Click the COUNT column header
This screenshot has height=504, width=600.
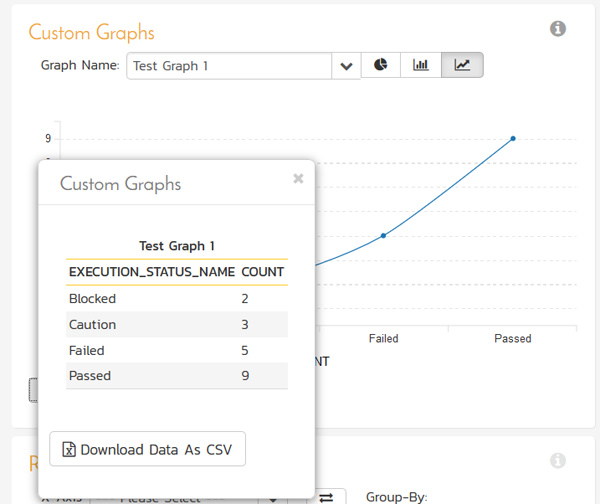(x=263, y=272)
